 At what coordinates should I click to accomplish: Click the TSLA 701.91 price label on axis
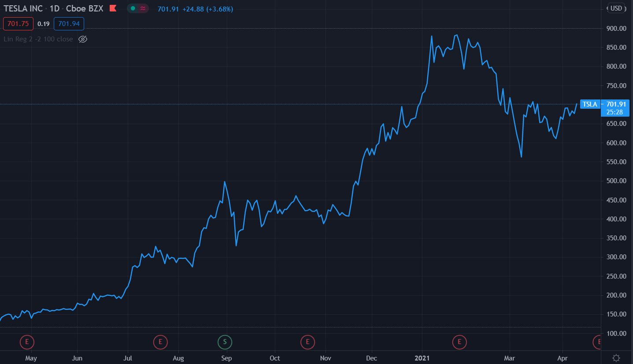[x=603, y=105]
